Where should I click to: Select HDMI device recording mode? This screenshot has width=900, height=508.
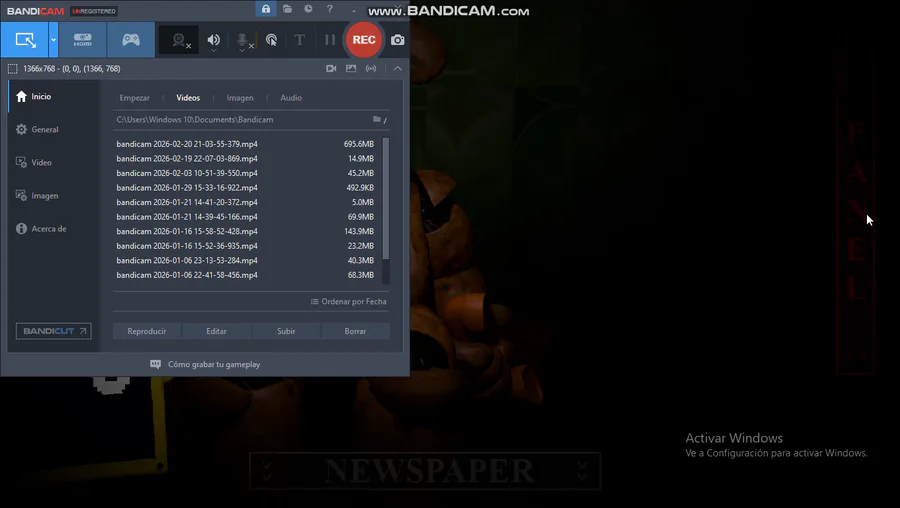point(83,40)
